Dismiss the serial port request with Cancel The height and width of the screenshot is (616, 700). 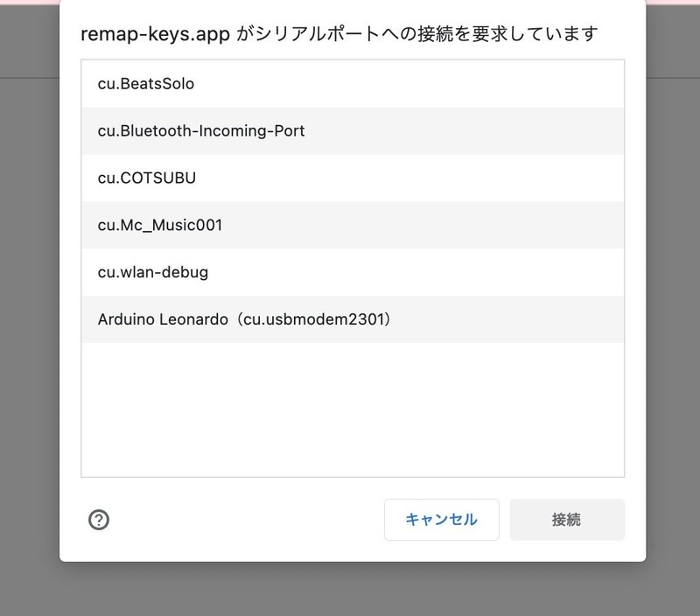(x=442, y=520)
